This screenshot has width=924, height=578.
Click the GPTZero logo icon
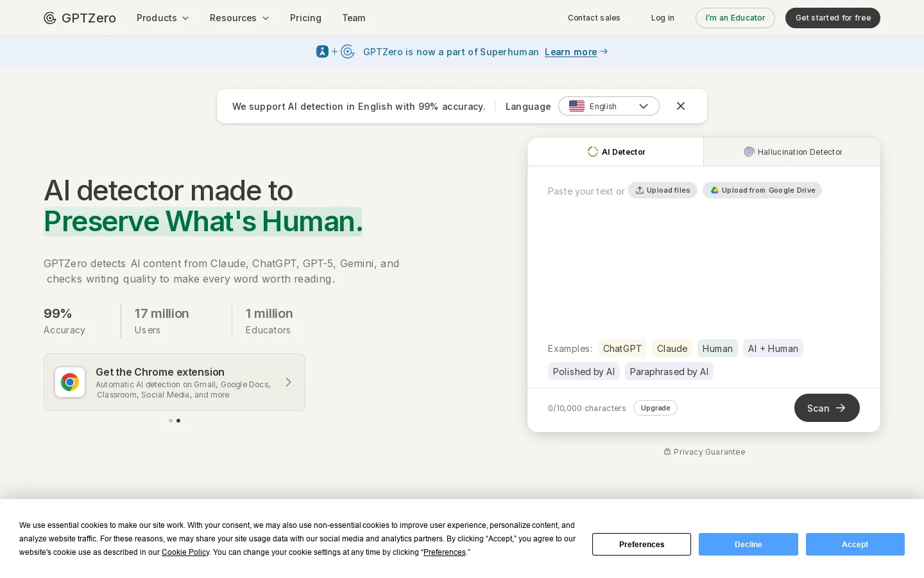point(50,18)
